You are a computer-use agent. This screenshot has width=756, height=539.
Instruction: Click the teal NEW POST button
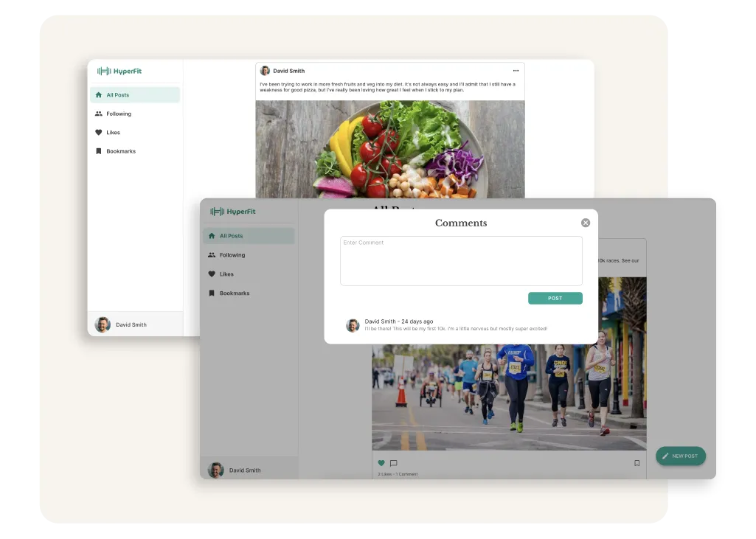coord(680,456)
